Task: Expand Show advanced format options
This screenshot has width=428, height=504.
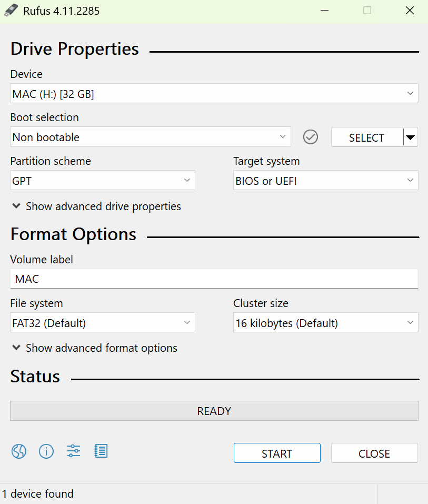Action: click(x=95, y=348)
